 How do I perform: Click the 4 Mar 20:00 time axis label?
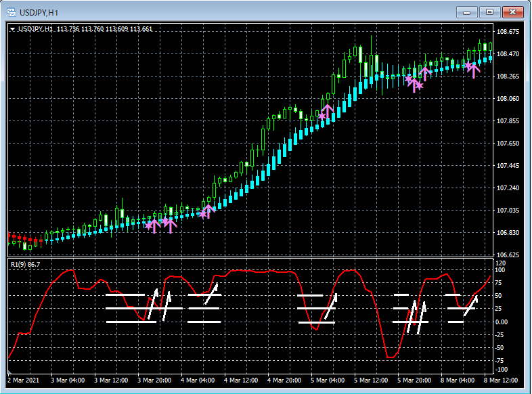click(x=284, y=380)
